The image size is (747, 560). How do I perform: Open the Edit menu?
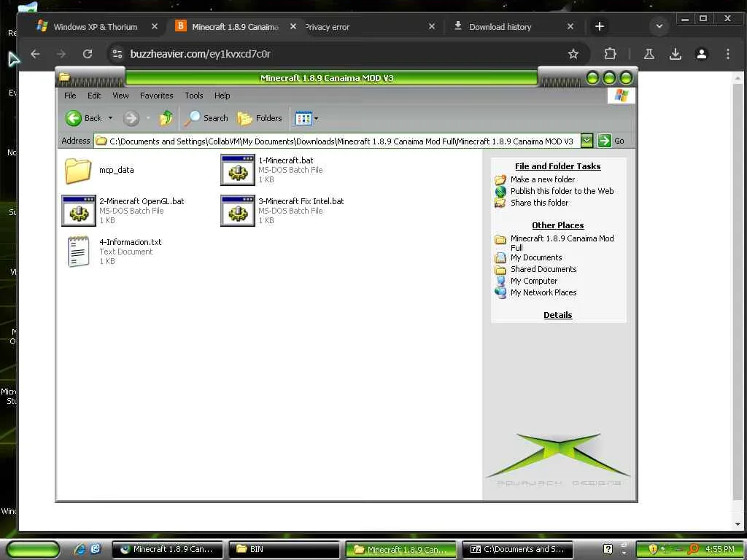[x=94, y=96]
